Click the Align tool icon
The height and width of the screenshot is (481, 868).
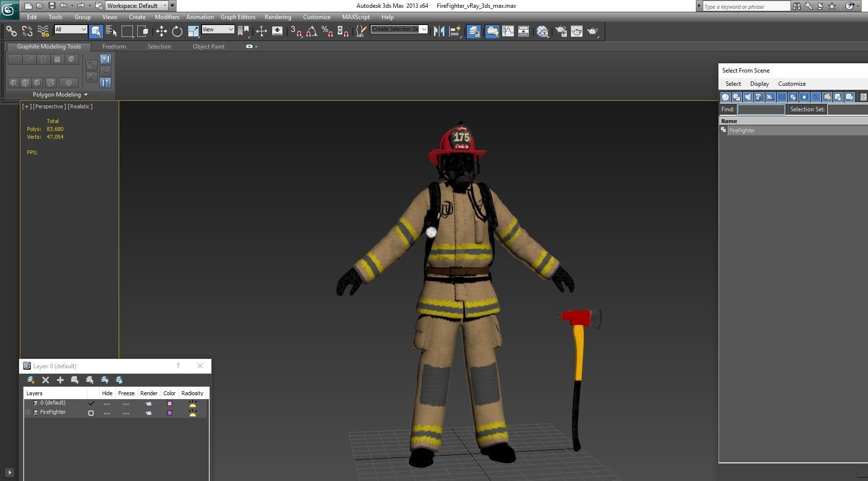click(x=455, y=31)
